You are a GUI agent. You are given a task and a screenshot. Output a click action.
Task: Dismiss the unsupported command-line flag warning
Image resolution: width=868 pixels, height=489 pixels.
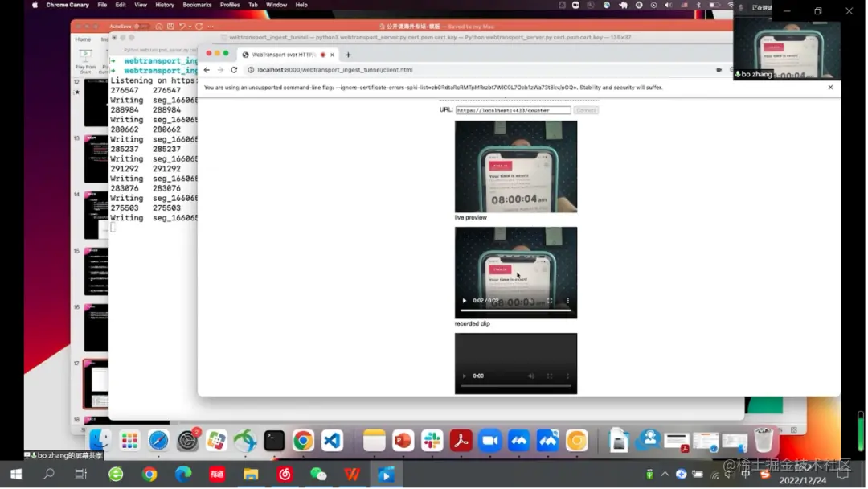click(830, 88)
